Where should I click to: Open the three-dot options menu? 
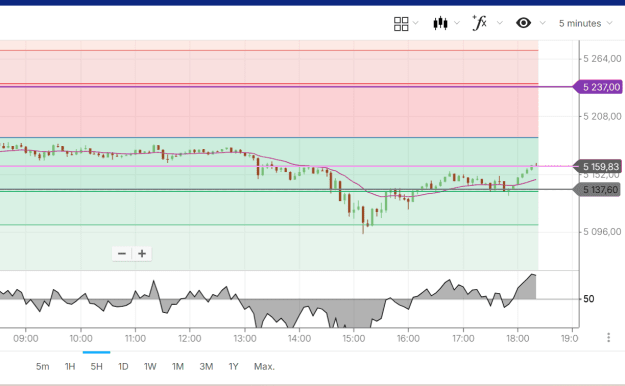pyautogui.click(x=608, y=337)
